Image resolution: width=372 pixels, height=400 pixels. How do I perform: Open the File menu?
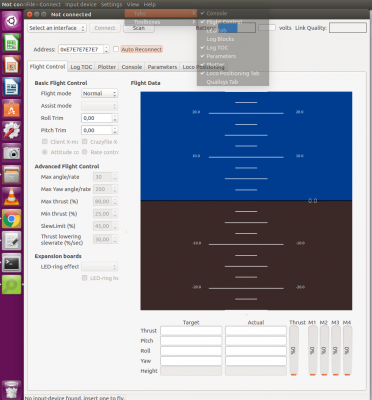30,4
